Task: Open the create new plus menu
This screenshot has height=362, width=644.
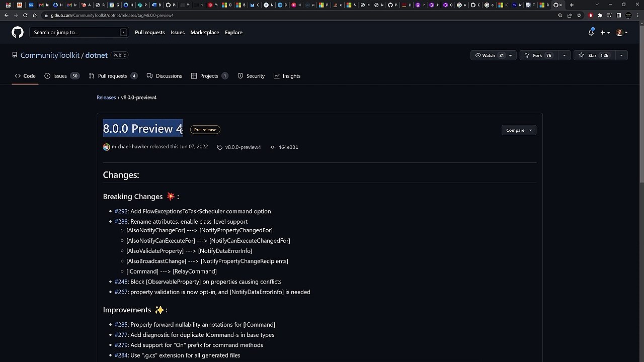Action: click(605, 32)
